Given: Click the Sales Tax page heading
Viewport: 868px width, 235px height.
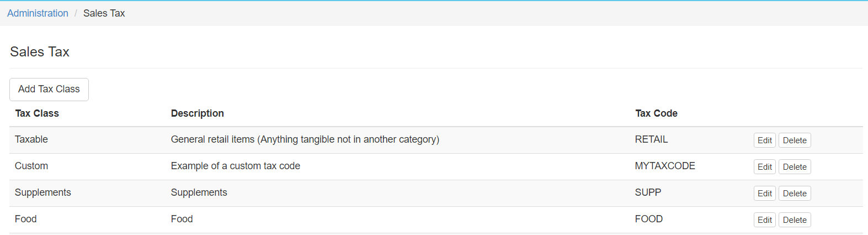Looking at the screenshot, I should [40, 52].
